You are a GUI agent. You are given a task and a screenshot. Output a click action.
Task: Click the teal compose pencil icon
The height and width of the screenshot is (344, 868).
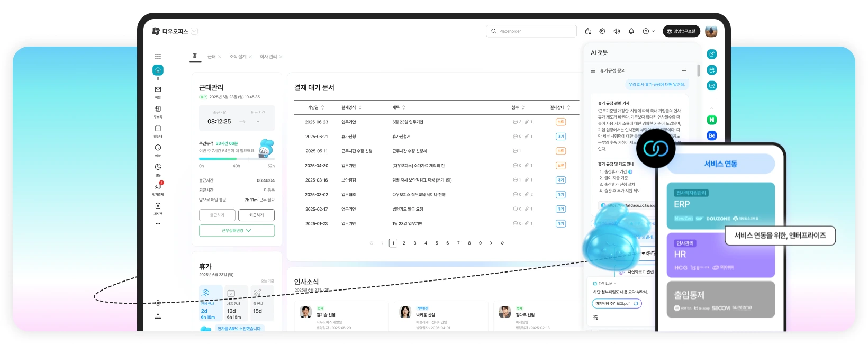tap(712, 54)
